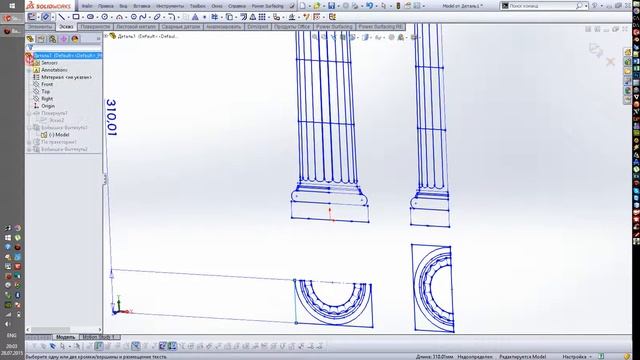Open the Правка menu
The image size is (640, 360).
(105, 6)
